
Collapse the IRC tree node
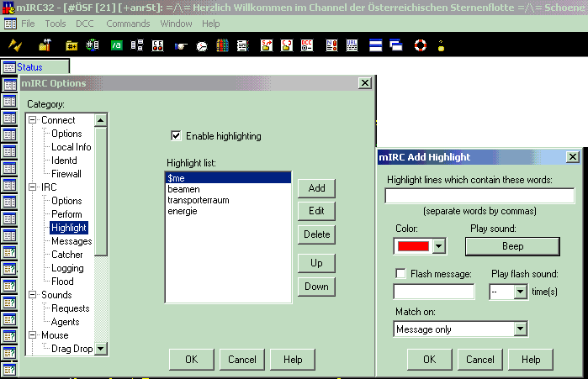(33, 187)
